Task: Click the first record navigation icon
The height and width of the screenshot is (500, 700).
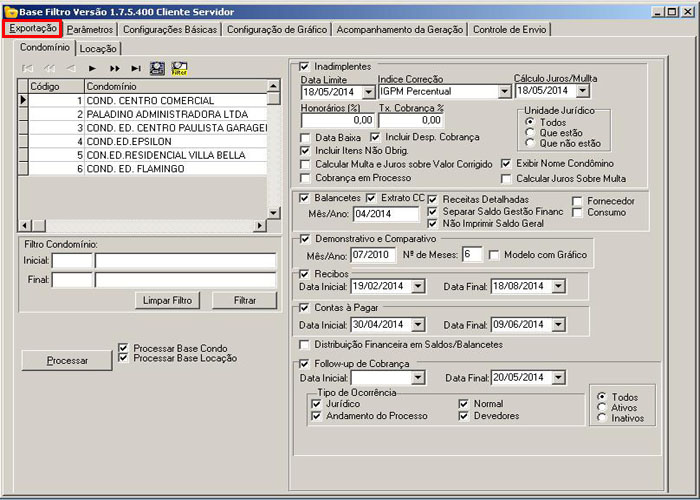Action: 27,68
